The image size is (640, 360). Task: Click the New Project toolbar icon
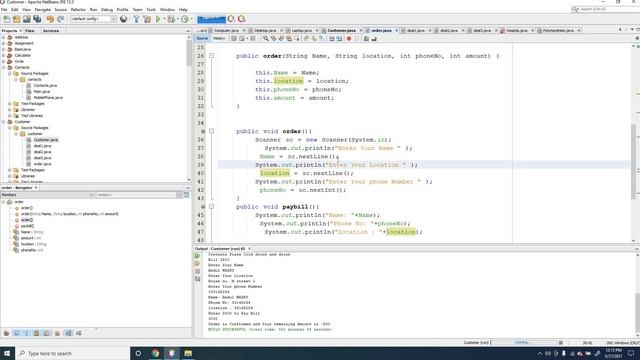(x=16, y=19)
